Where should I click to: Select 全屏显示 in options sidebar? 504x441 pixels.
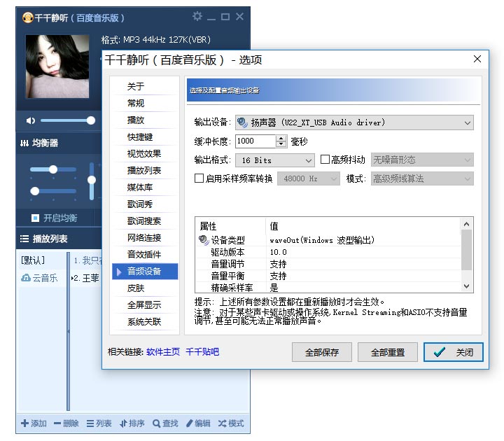click(145, 304)
